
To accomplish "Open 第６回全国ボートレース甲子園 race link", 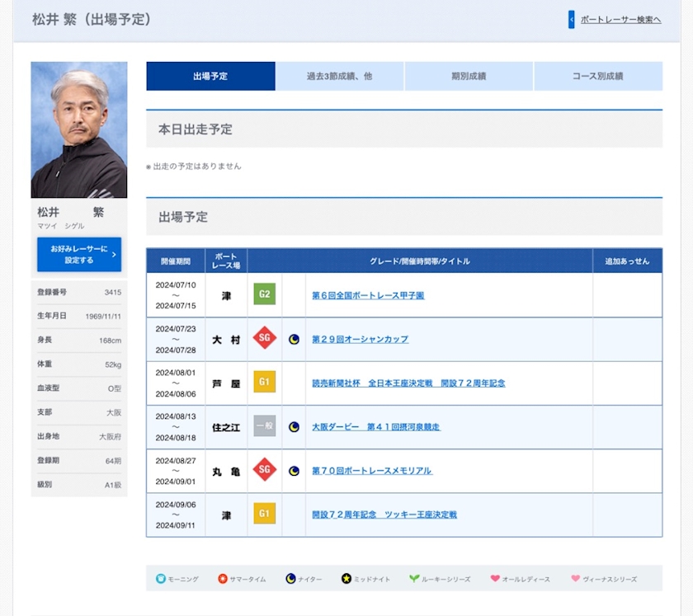I will [368, 295].
